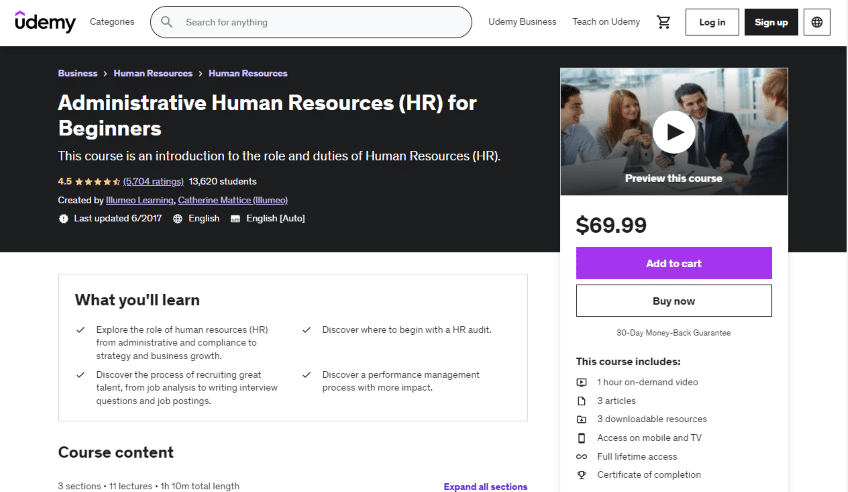Go to last Human Resources breadcrumb
The height and width of the screenshot is (492, 848).
tap(248, 74)
